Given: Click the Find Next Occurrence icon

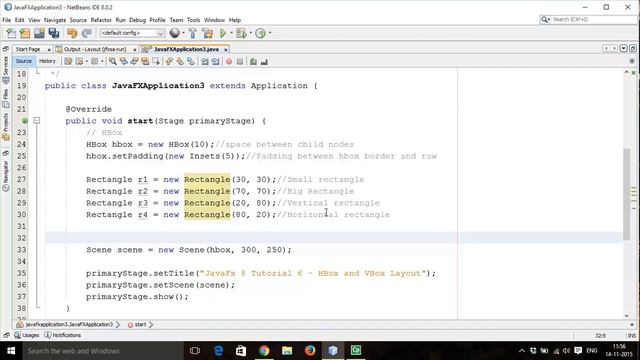Looking at the screenshot, I should [x=134, y=62].
